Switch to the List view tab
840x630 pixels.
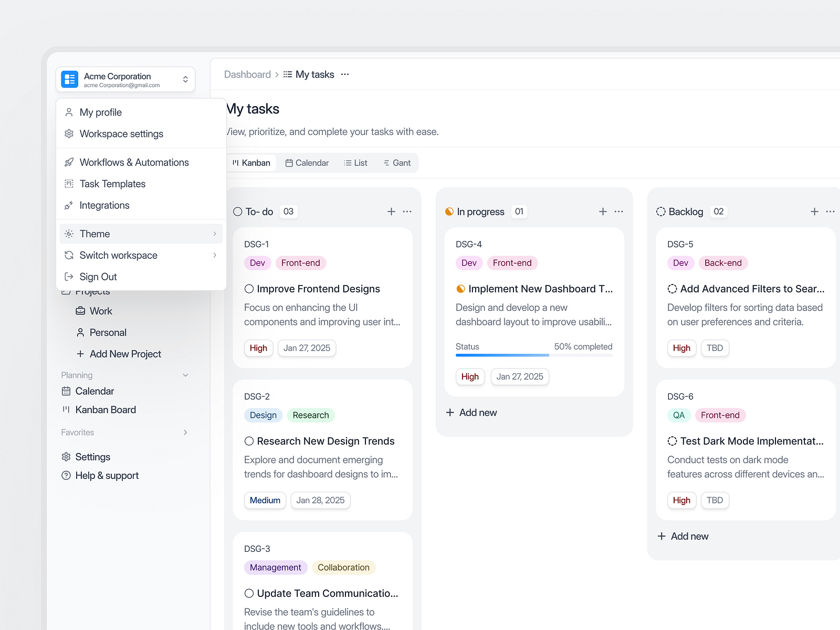click(x=355, y=163)
